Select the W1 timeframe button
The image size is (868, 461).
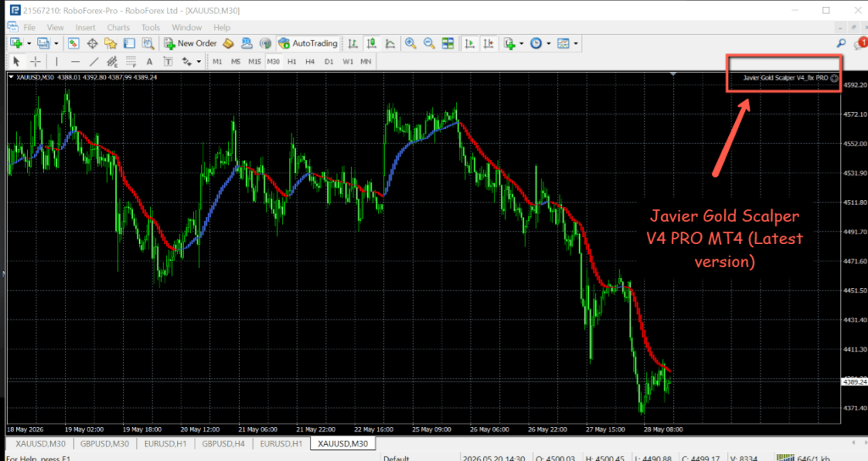[348, 61]
